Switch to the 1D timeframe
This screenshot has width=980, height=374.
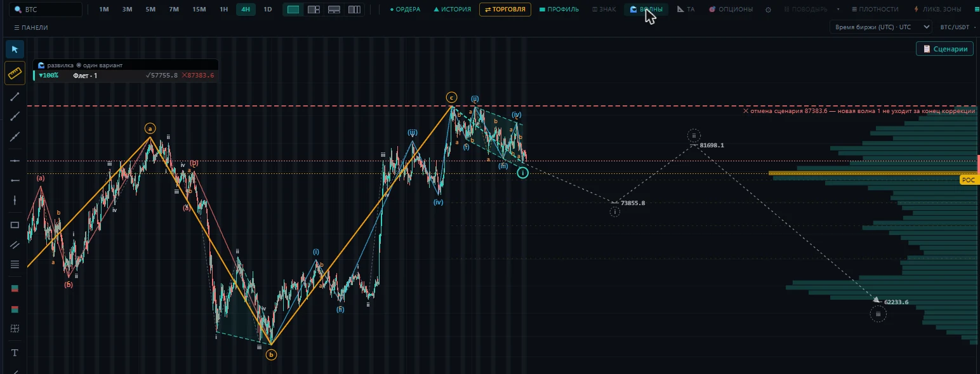pyautogui.click(x=268, y=10)
